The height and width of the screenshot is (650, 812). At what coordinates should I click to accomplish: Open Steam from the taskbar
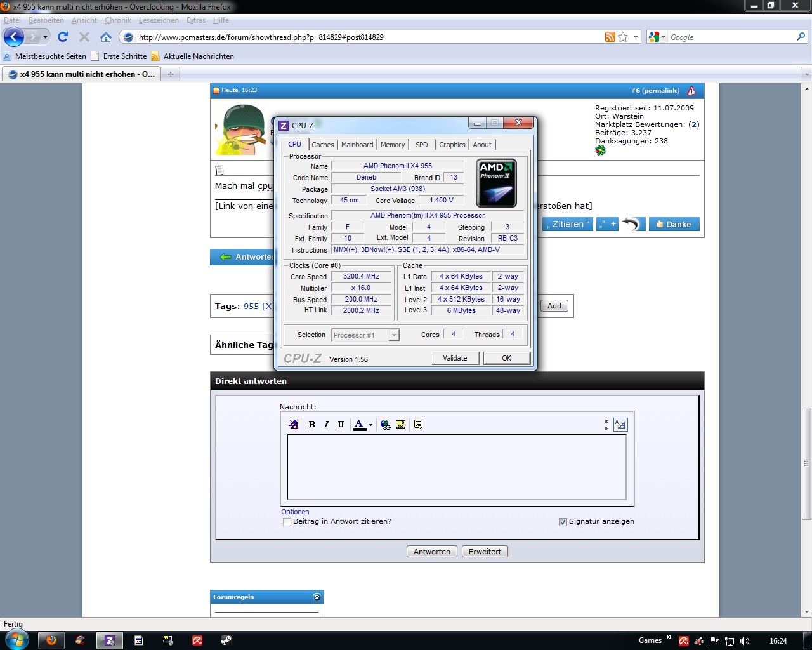(226, 640)
